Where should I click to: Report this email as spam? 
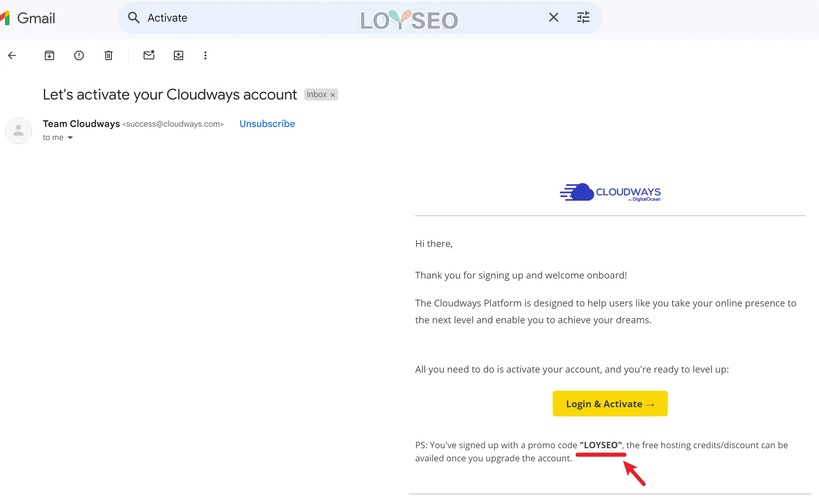[79, 55]
